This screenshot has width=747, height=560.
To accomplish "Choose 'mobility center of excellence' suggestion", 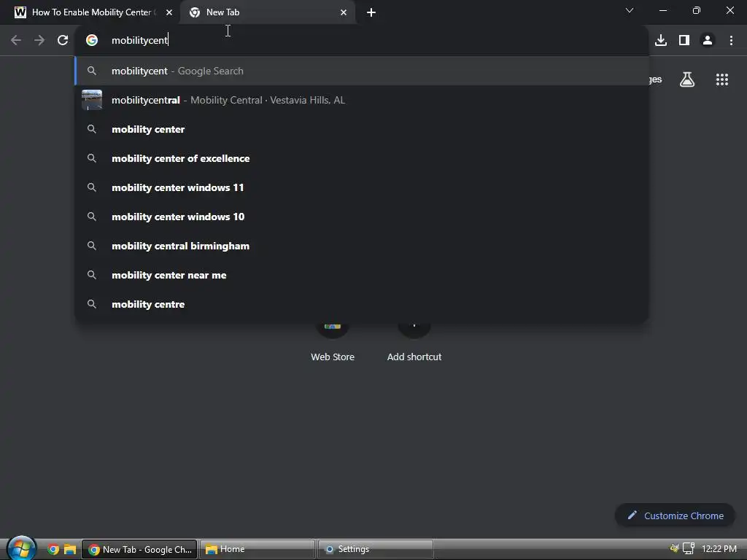I will pyautogui.click(x=362, y=158).
